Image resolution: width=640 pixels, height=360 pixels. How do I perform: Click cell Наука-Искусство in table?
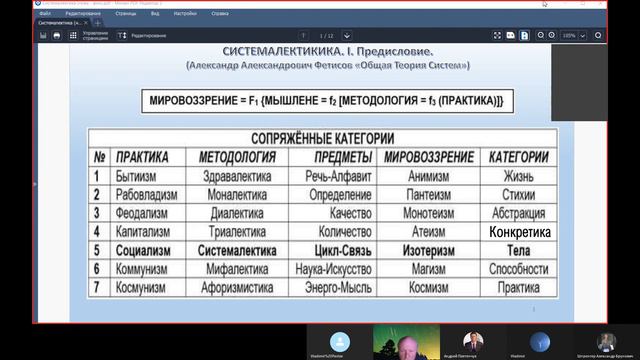[x=333, y=269]
